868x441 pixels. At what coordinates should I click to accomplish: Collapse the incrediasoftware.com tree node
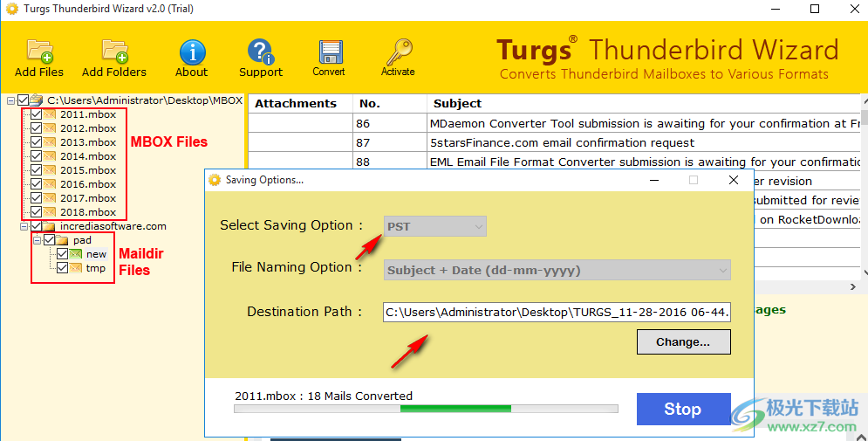coord(24,226)
